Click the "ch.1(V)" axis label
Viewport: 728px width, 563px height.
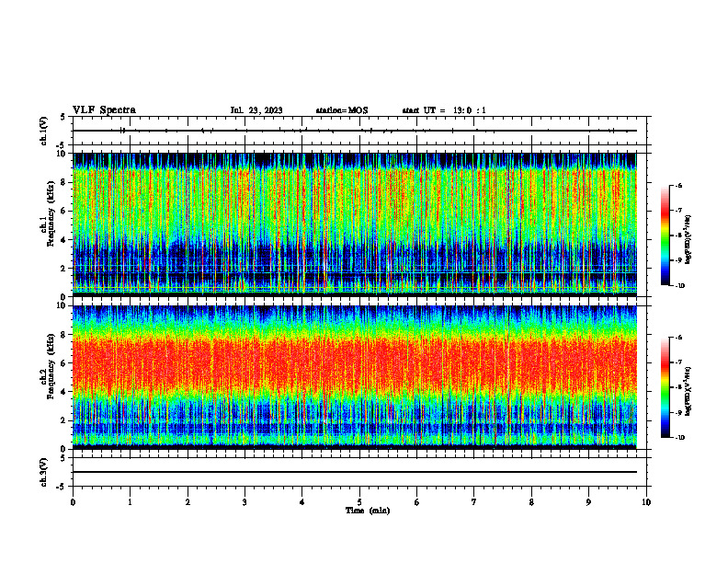tap(44, 131)
